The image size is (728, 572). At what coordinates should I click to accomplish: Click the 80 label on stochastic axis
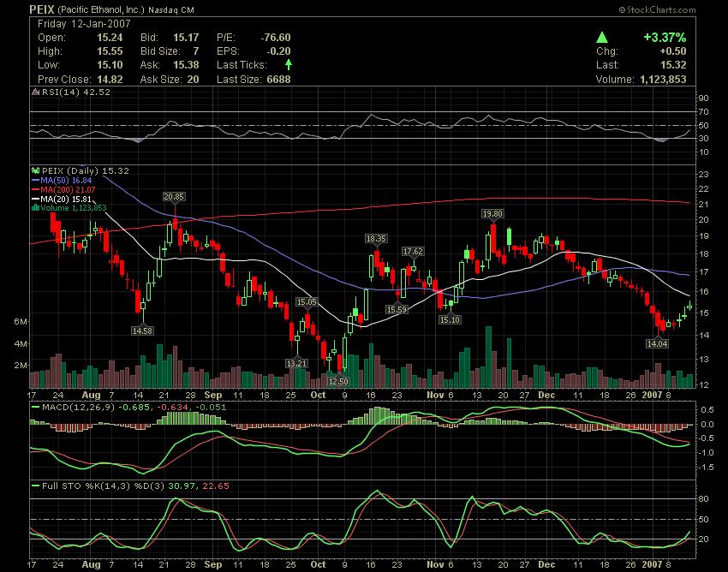704,499
